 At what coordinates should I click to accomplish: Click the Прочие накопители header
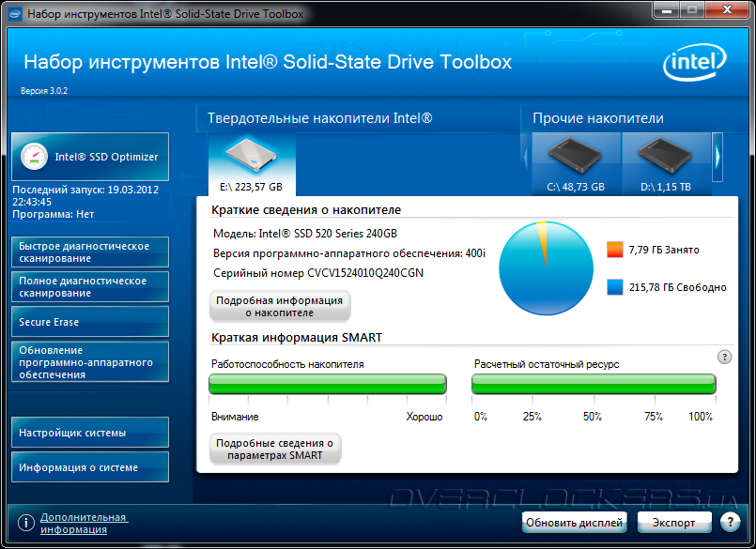tap(598, 118)
